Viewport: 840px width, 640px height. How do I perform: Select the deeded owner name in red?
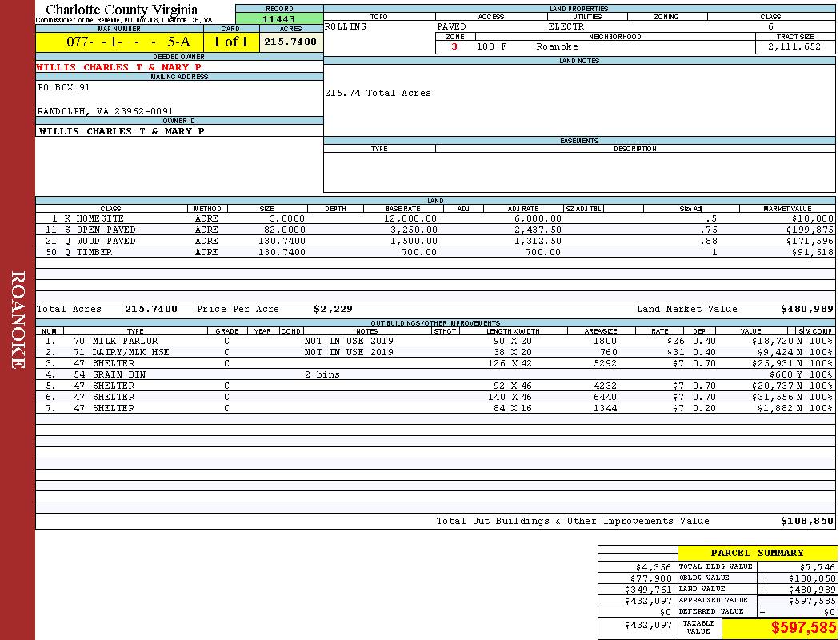point(120,67)
